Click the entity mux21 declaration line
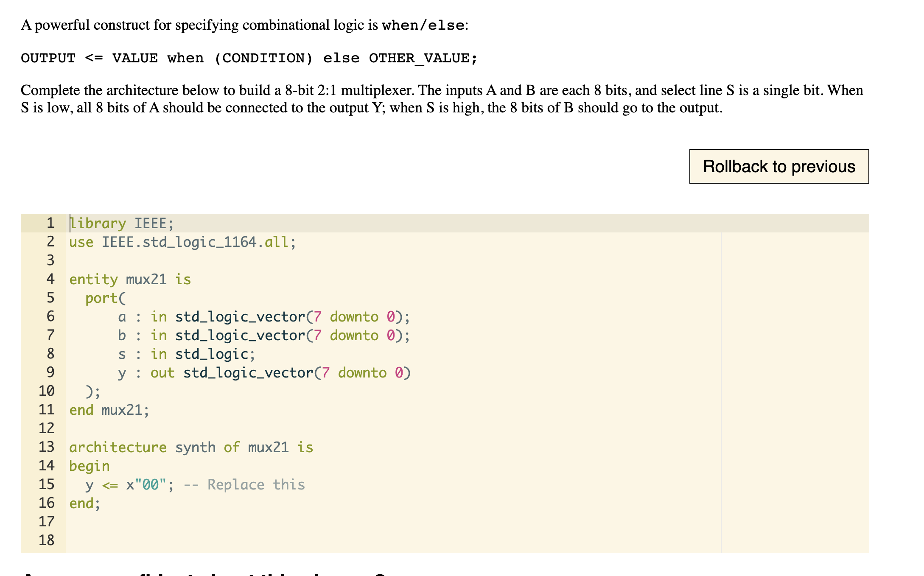This screenshot has width=924, height=576. (x=129, y=279)
